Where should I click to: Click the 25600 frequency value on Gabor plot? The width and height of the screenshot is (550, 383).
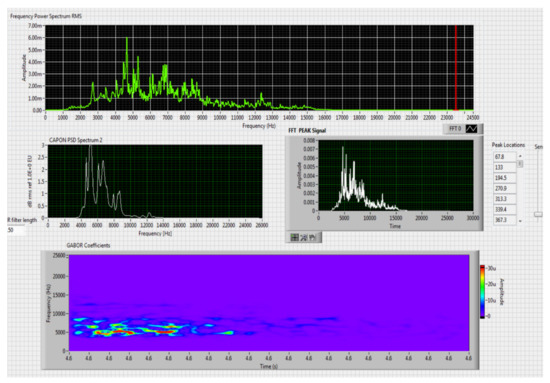[59, 255]
